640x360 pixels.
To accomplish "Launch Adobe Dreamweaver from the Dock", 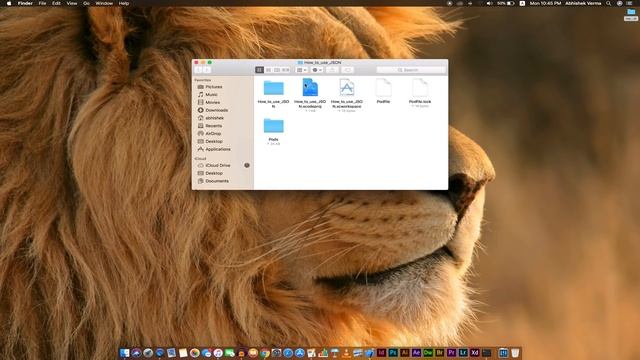I will pyautogui.click(x=428, y=353).
